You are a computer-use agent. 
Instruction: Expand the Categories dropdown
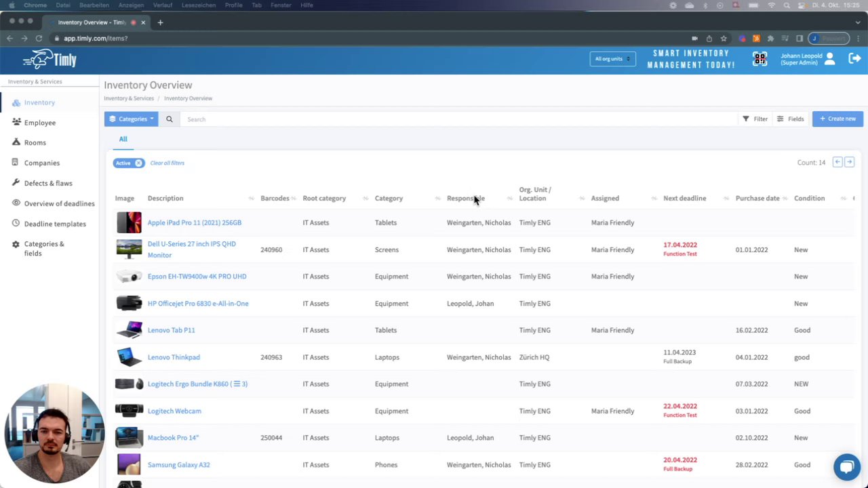click(x=131, y=119)
